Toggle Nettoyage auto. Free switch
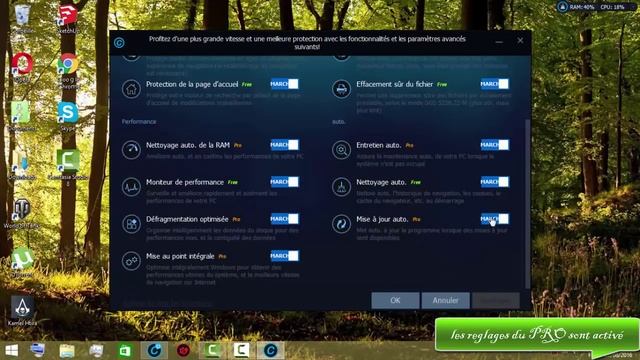 [494, 182]
